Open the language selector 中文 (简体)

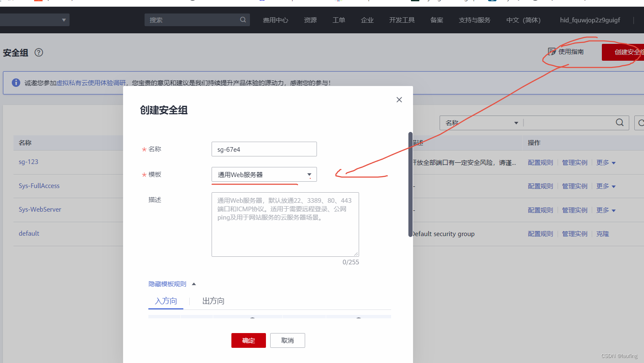[523, 20]
